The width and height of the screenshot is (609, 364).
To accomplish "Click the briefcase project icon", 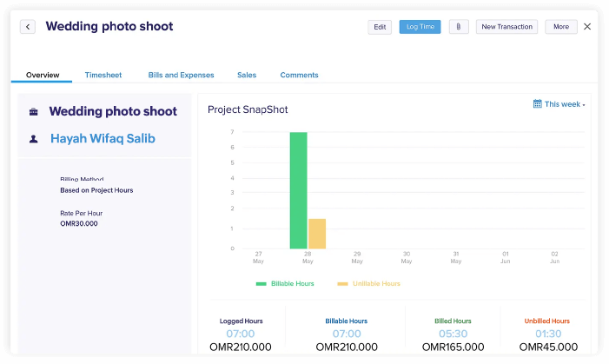I will point(34,112).
